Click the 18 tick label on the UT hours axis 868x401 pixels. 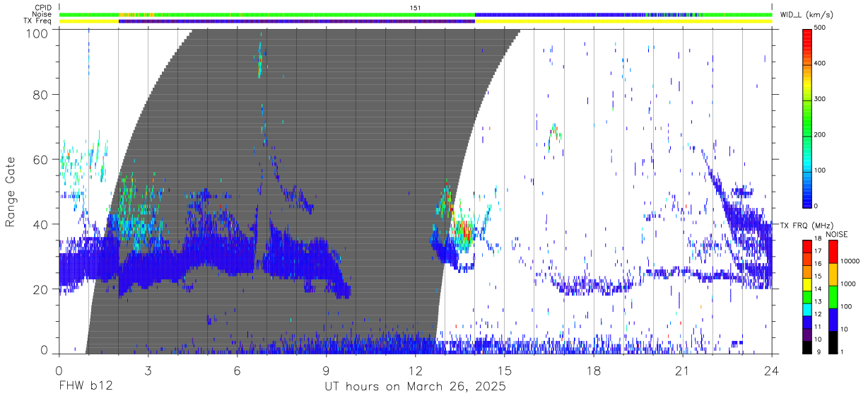[594, 369]
